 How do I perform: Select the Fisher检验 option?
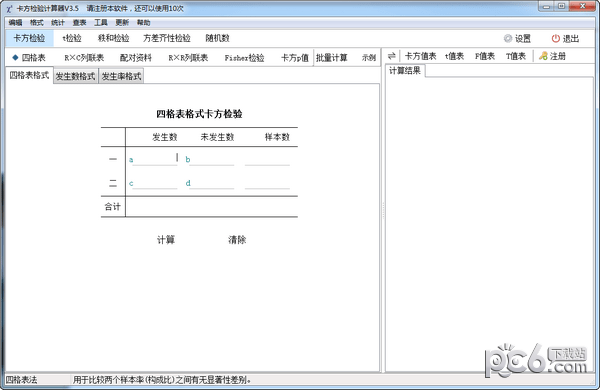click(x=244, y=58)
